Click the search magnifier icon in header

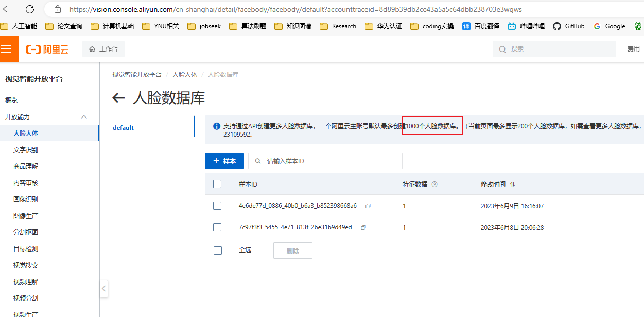coord(502,49)
